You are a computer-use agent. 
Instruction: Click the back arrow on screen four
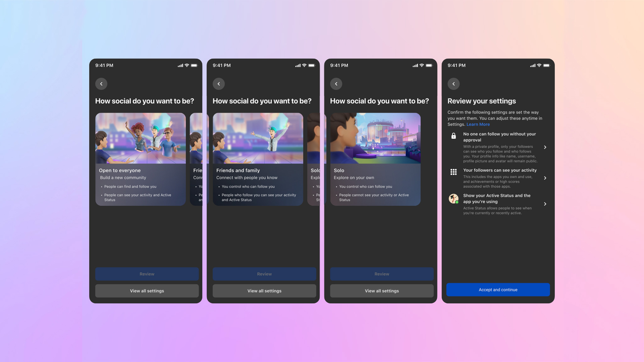(453, 84)
